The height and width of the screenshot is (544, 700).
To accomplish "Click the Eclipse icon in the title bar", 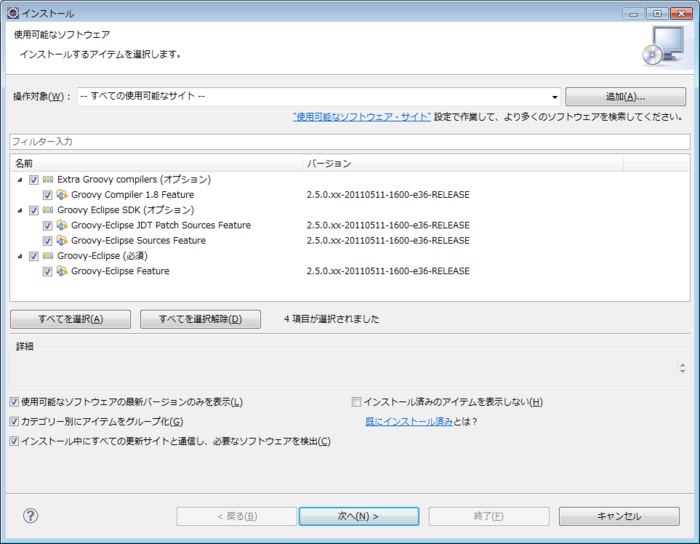I will pos(13,13).
